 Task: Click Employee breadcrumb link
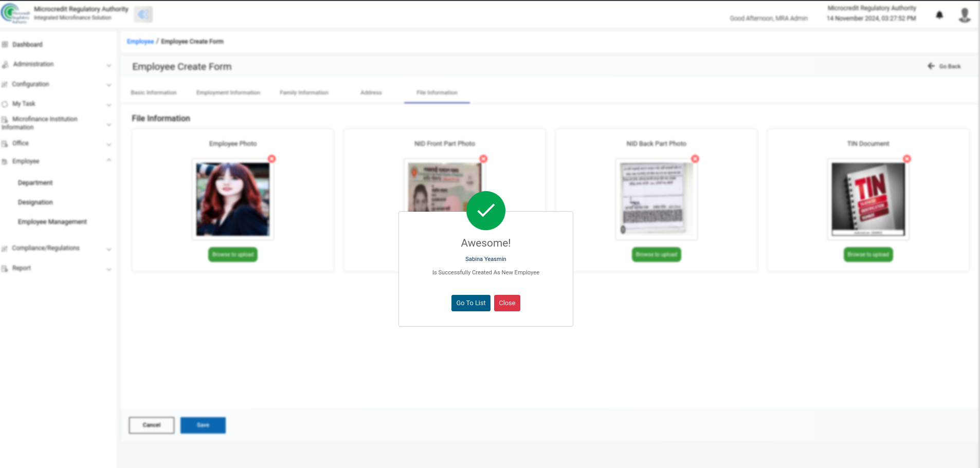pyautogui.click(x=140, y=42)
